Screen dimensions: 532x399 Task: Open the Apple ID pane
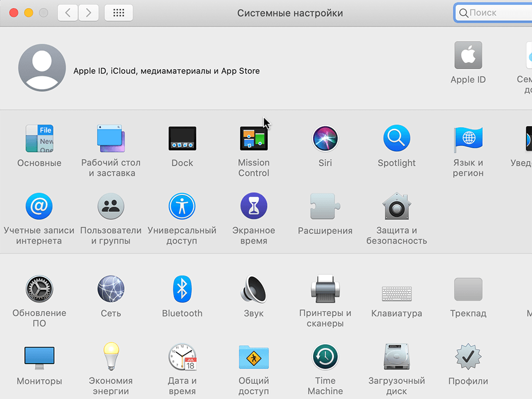[468, 55]
